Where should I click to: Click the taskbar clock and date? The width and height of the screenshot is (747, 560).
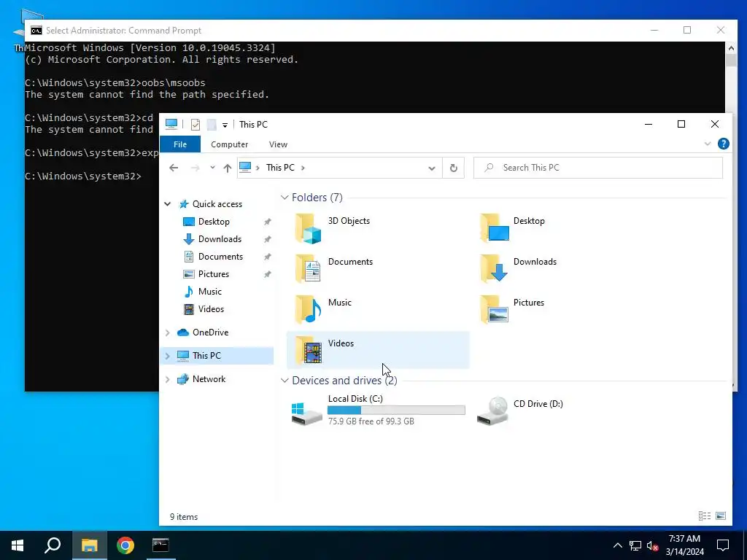point(684,545)
